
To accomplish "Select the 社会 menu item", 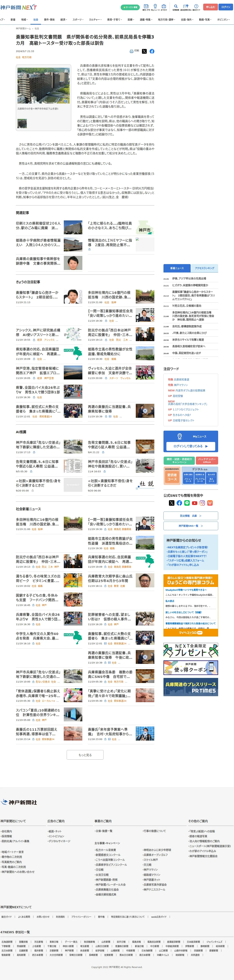I will 36,19.
